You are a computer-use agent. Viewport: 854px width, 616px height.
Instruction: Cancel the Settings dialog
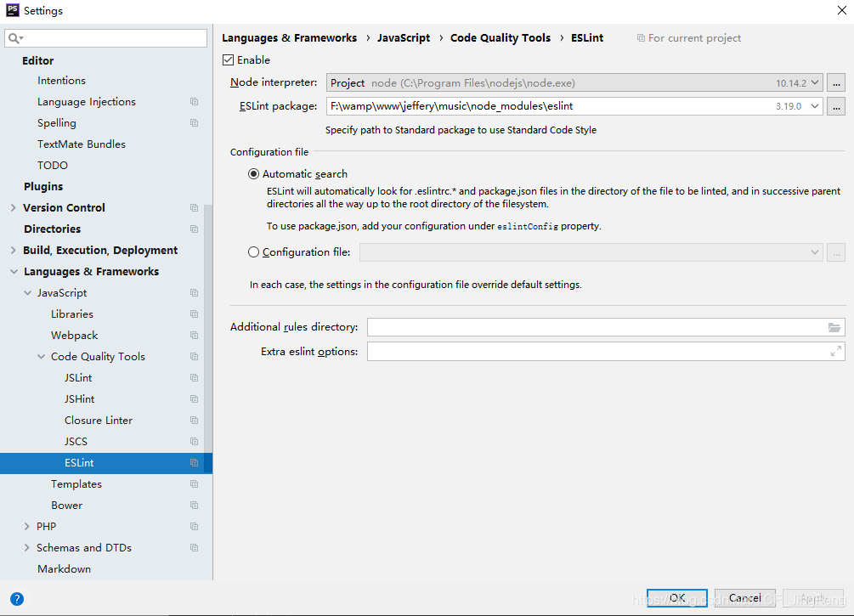click(744, 597)
